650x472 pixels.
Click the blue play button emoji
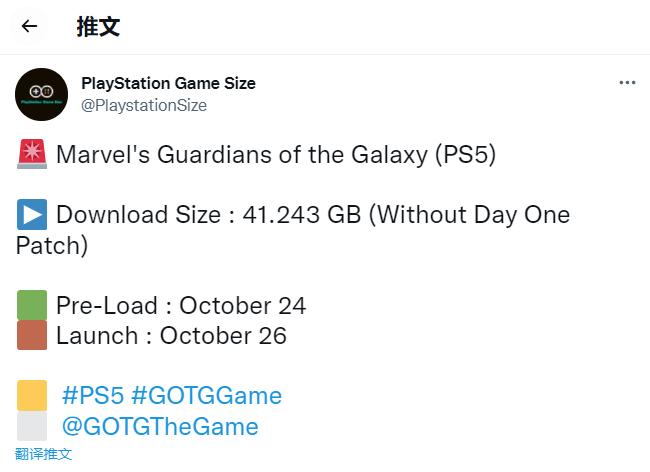[x=32, y=215]
